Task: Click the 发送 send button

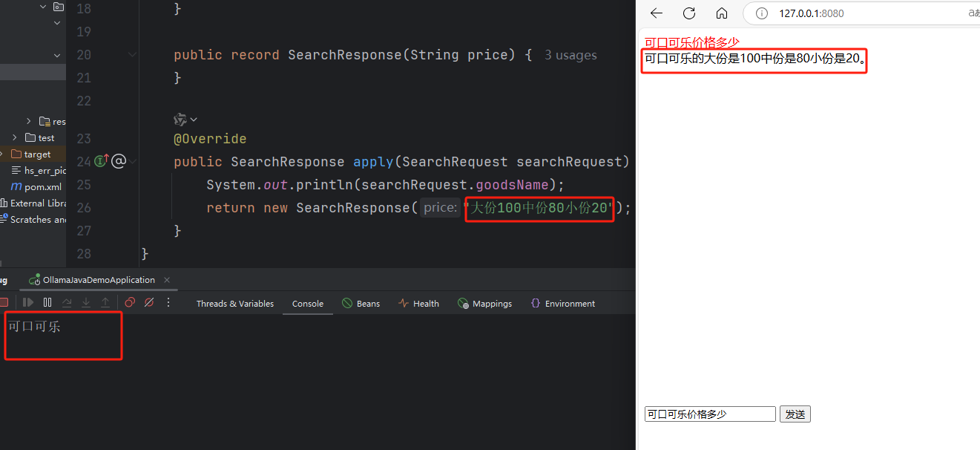Action: coord(795,414)
